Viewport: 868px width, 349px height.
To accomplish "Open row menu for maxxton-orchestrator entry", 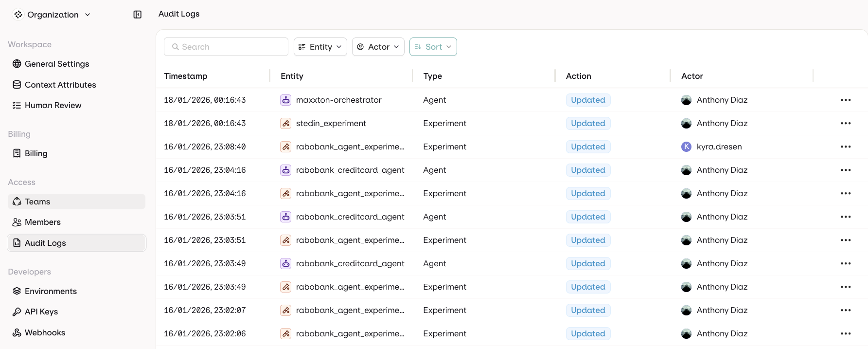I will pos(846,100).
